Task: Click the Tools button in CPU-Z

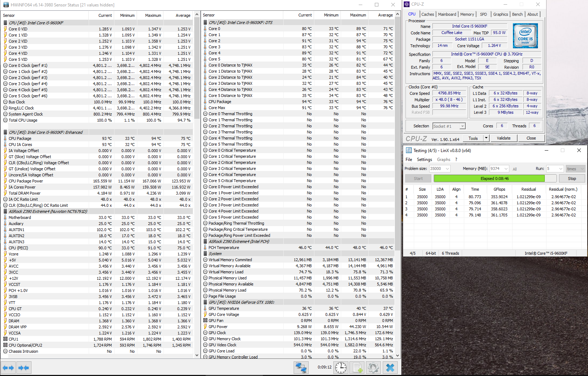Action: 473,138
